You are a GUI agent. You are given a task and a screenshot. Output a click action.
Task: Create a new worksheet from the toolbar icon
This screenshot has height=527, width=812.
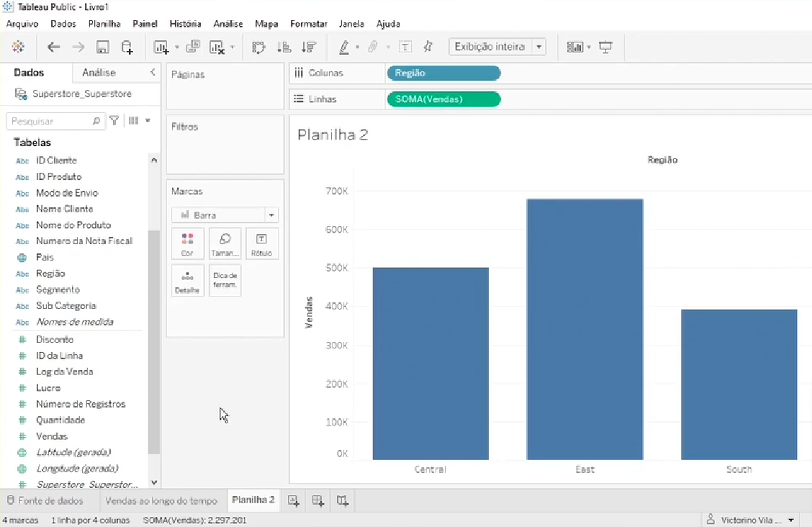(x=161, y=46)
